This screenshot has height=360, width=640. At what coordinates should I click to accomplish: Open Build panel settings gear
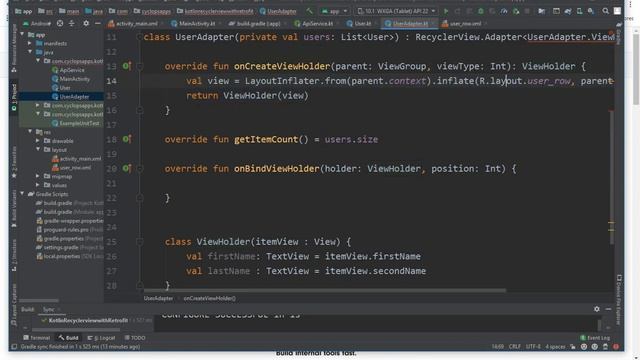coord(597,309)
